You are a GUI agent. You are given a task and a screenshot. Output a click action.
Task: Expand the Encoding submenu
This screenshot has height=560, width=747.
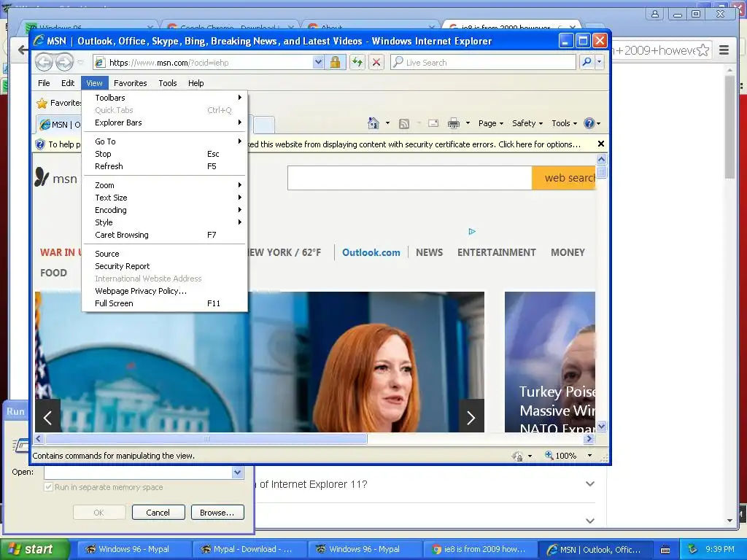(164, 210)
